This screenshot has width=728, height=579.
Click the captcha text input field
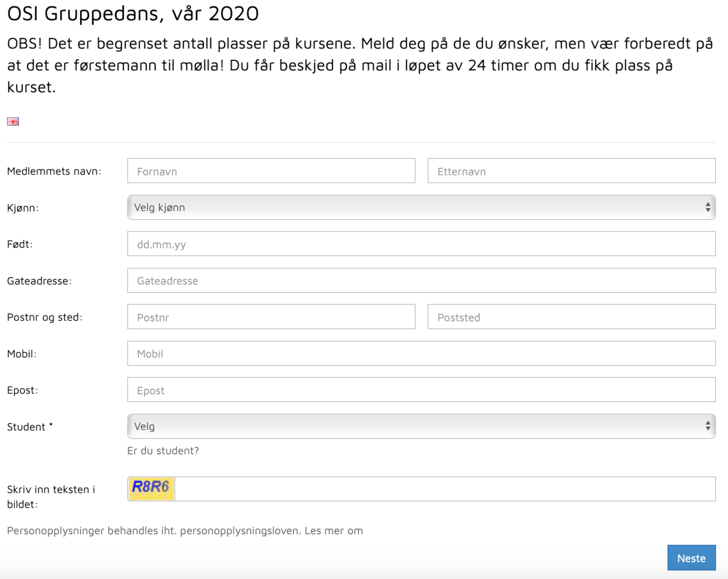(x=445, y=489)
